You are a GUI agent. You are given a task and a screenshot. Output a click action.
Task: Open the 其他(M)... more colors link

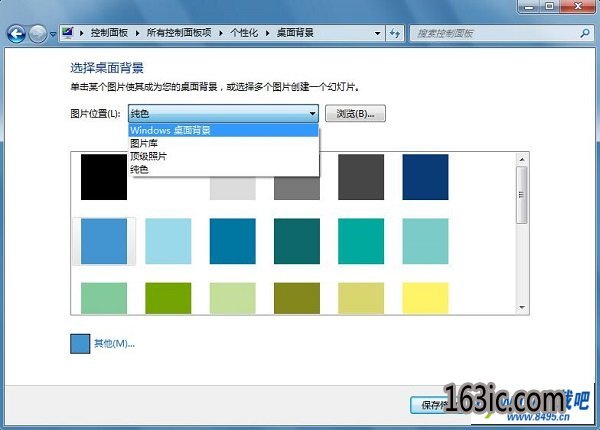coord(114,344)
